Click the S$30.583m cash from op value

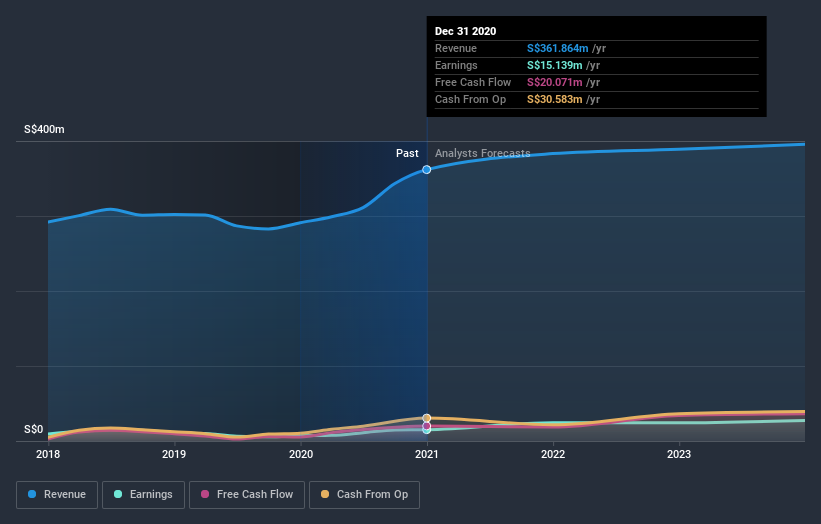[x=554, y=99]
